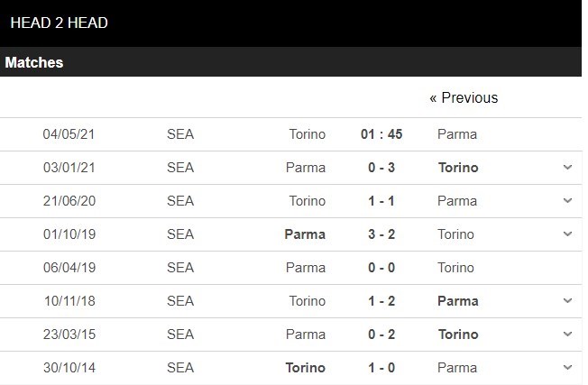Expand the 01/10/19 Parma 3-2 Torino row
Viewport: 588px width, 385px height.
pos(567,234)
